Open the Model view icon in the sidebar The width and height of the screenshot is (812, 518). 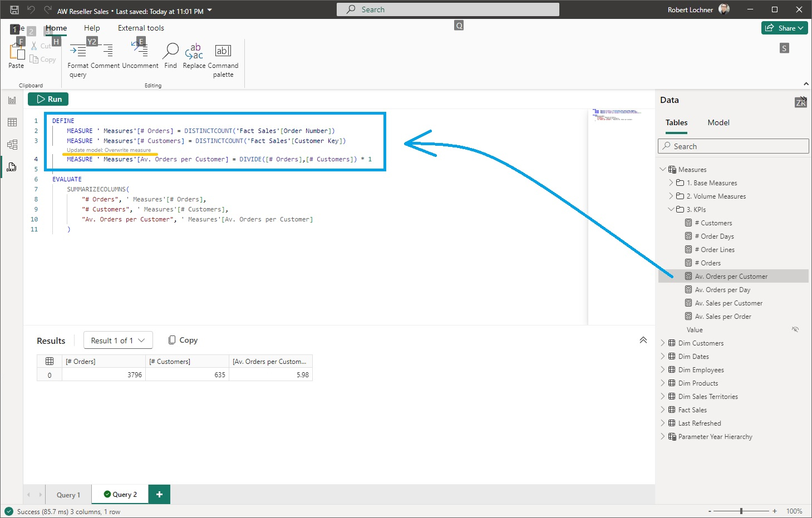(x=12, y=144)
